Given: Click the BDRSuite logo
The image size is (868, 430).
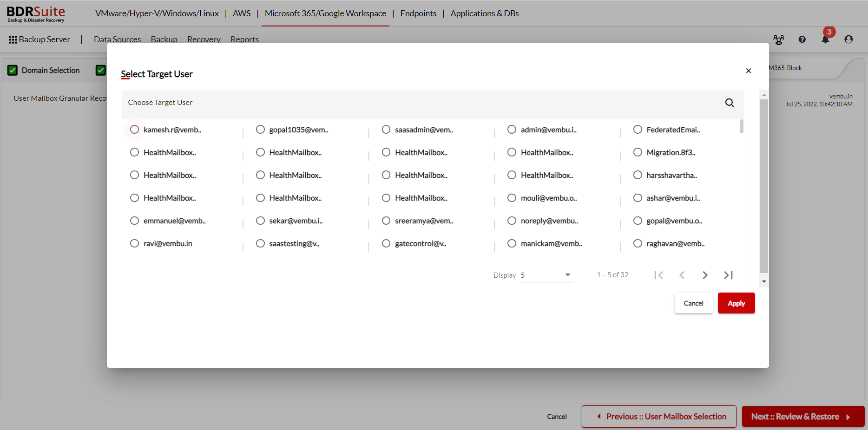Looking at the screenshot, I should [36, 13].
